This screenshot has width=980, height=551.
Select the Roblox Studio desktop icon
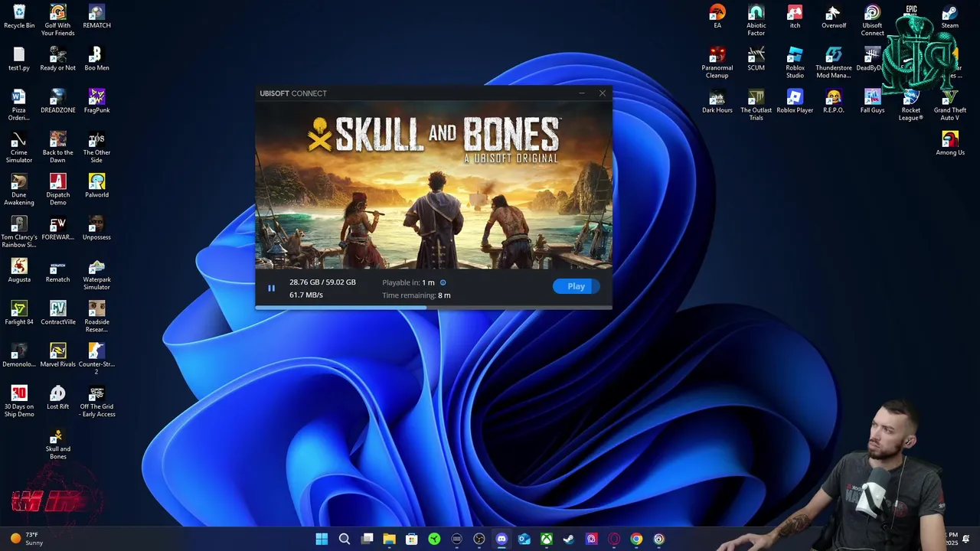[x=795, y=62]
